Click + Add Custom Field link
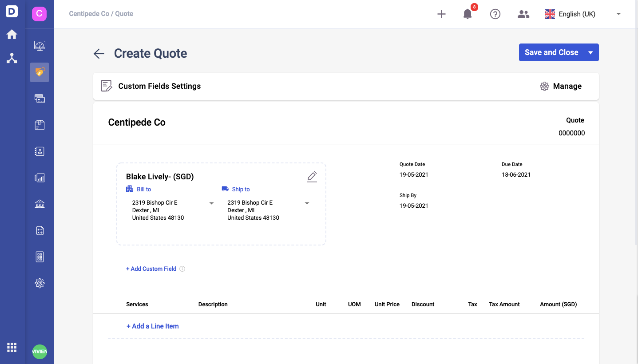 tap(151, 269)
